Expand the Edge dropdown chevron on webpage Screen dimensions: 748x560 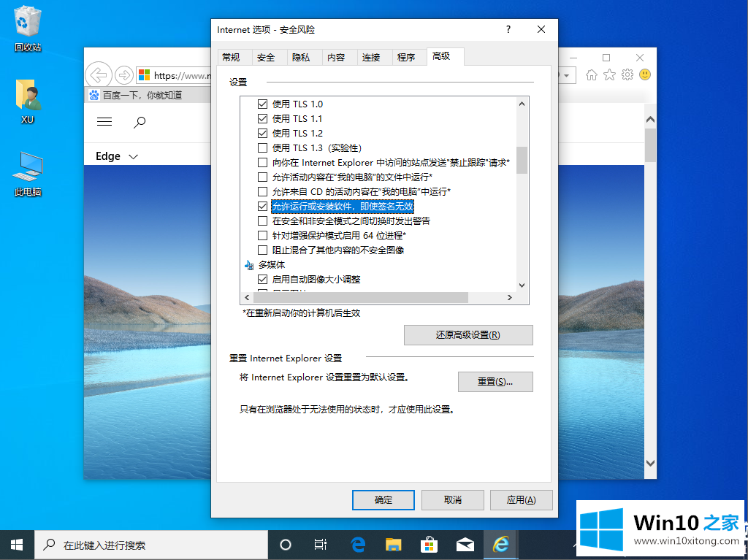(x=134, y=156)
